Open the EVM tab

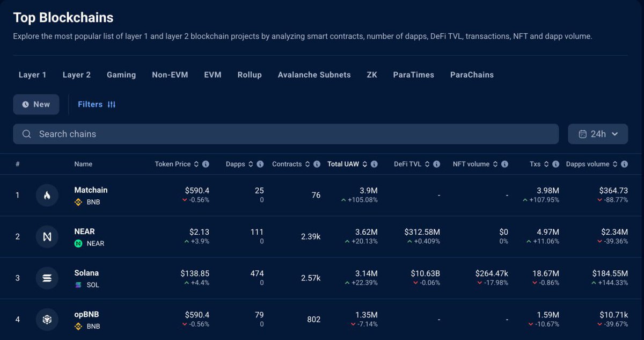coord(213,75)
